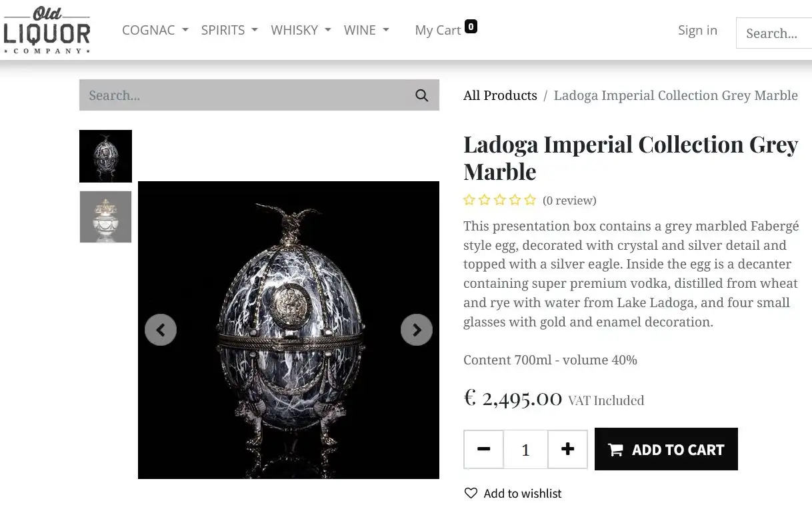Screen dimensions: 812x507
Task: Focus the grey product search field
Action: point(243,95)
